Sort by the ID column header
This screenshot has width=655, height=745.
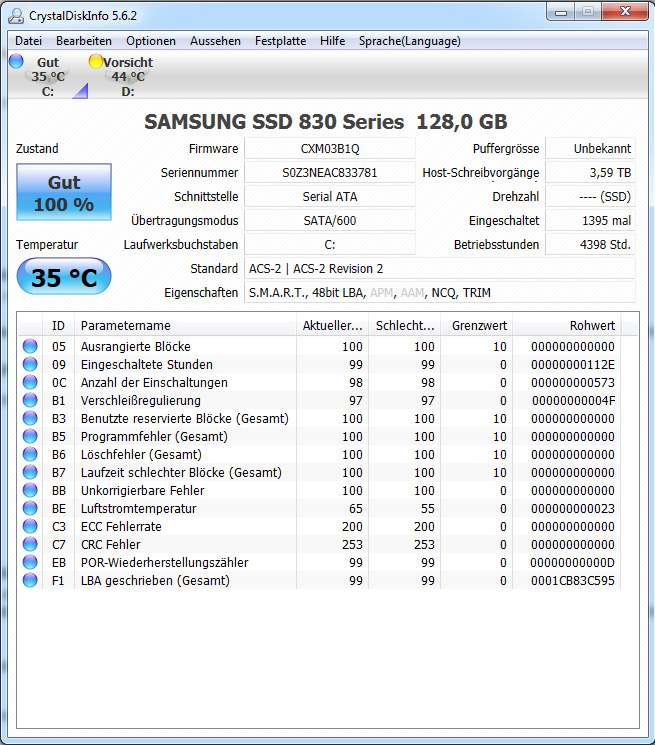coord(58,326)
